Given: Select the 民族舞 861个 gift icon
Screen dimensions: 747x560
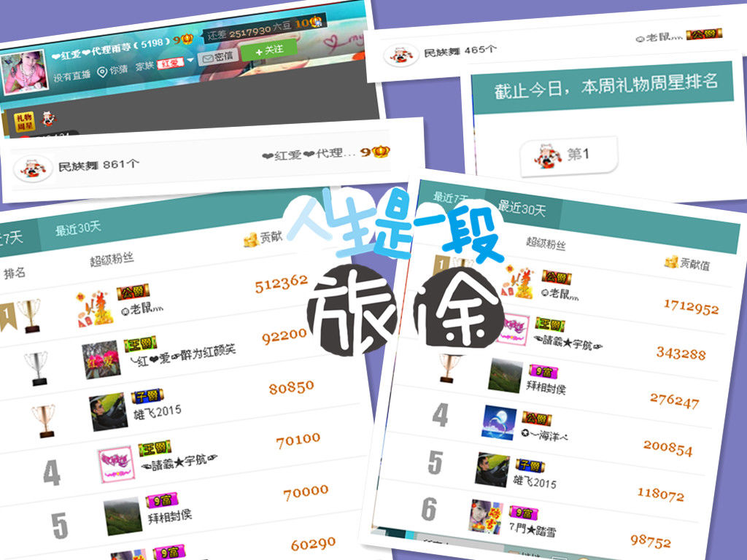Looking at the screenshot, I should click(x=34, y=168).
